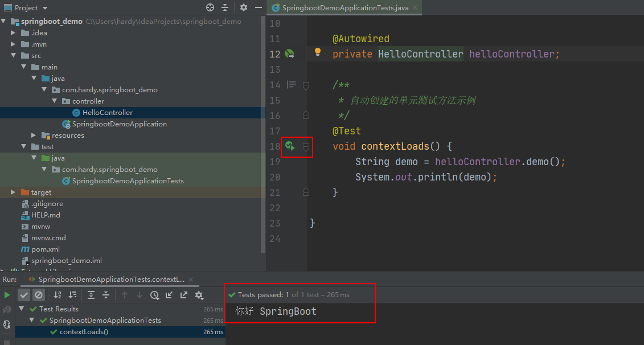Click the SpringbootDemoApplicationTests test class icon in tree
Viewport: 644px width, 345px height.
65,180
